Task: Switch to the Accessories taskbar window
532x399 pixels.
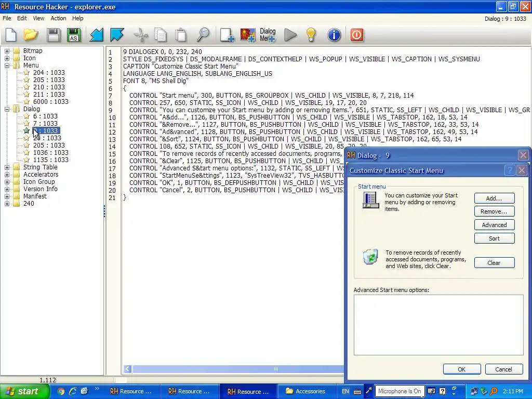Action: click(307, 392)
